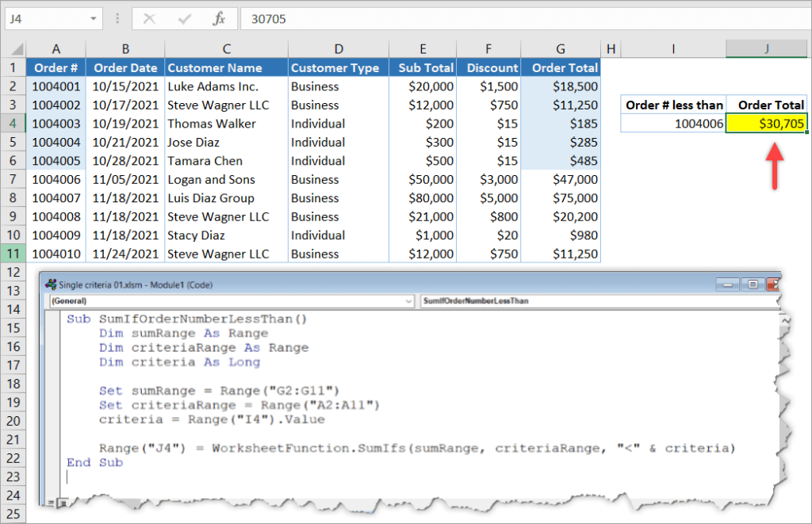
Task: Click the Procedure View icon at code window bottom
Action: tap(51, 503)
